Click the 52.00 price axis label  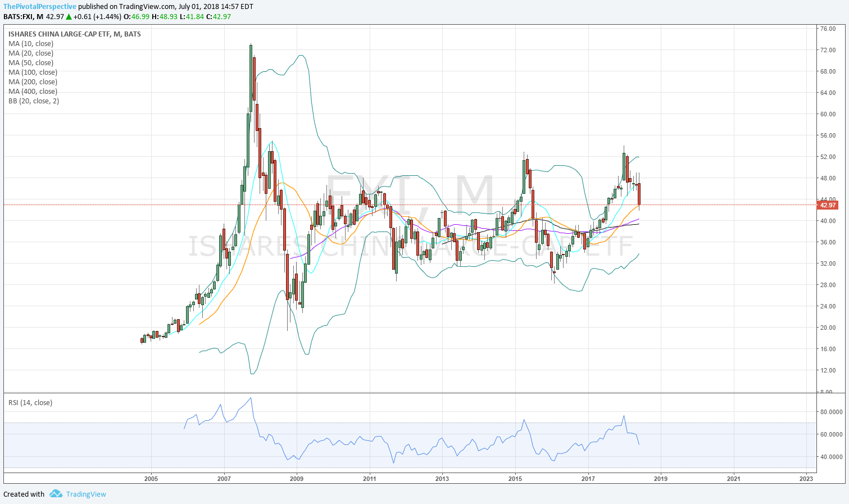(x=827, y=157)
